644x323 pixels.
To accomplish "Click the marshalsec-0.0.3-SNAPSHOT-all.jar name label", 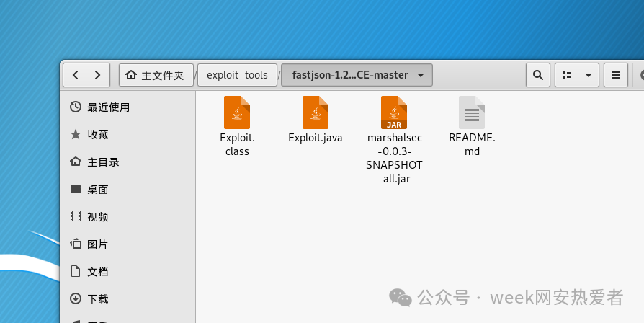I will 394,158.
